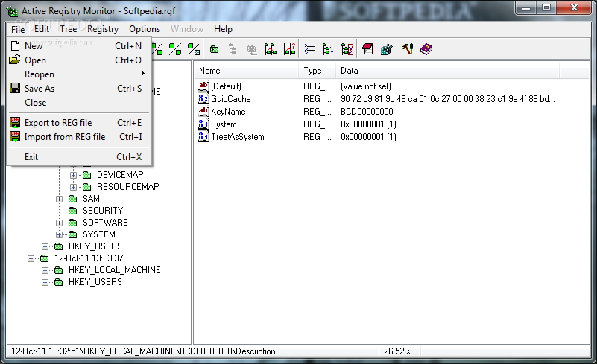Expand the SYSTEM tree node
This screenshot has width=597, height=364.
(59, 234)
